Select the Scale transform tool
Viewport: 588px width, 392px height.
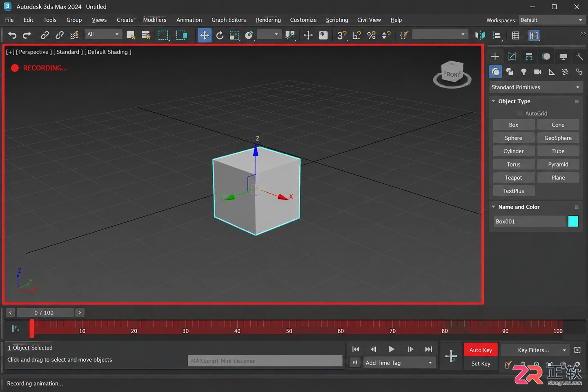tap(234, 36)
